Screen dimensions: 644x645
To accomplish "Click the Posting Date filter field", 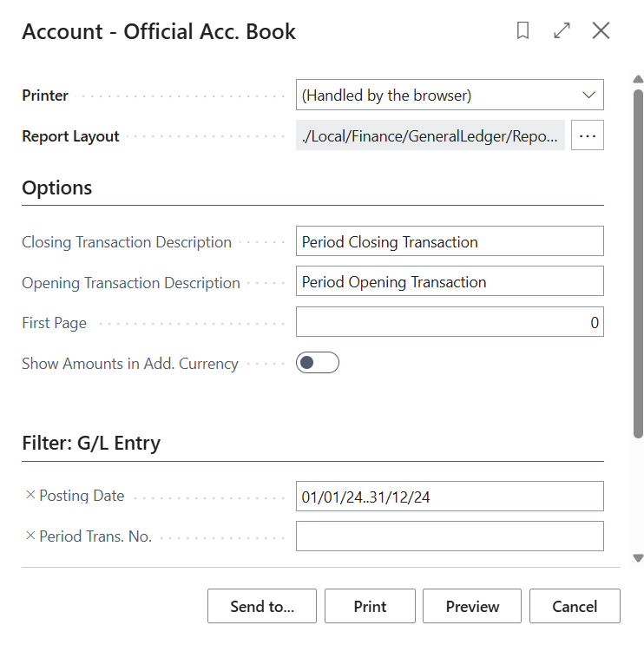I will pyautogui.click(x=450, y=497).
